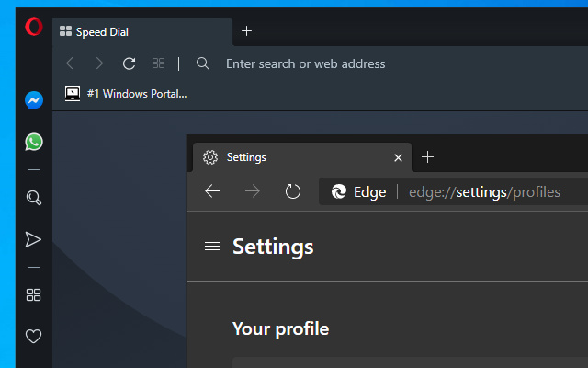Open bookmarks heart in Opera sidebar

point(33,336)
